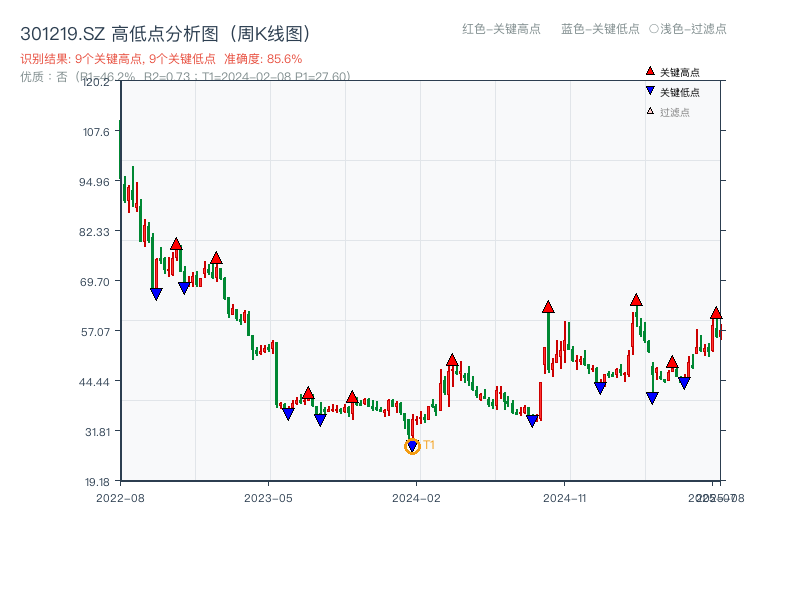
Task: Click the 57.07 y-axis label
Action: point(95,332)
